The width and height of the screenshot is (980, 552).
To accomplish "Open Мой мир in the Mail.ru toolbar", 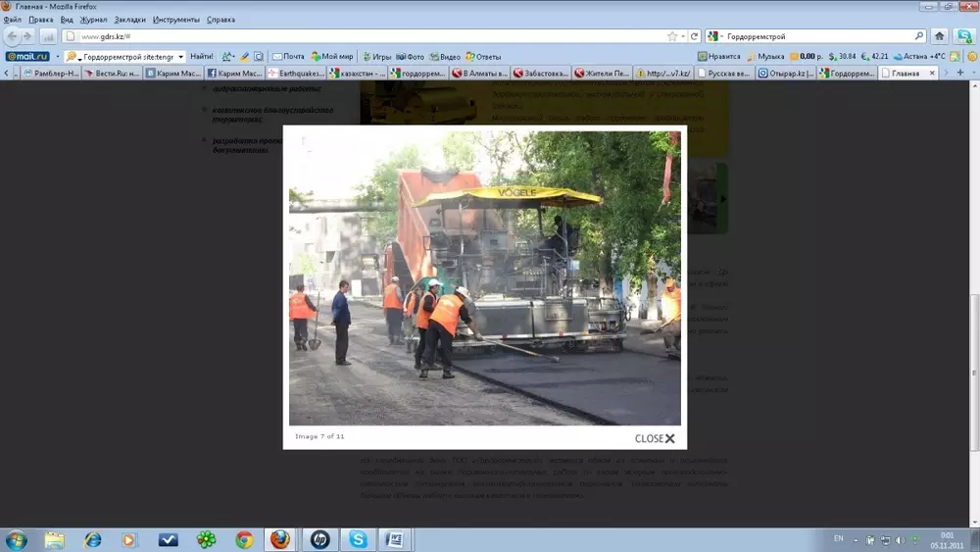I will tap(331, 57).
